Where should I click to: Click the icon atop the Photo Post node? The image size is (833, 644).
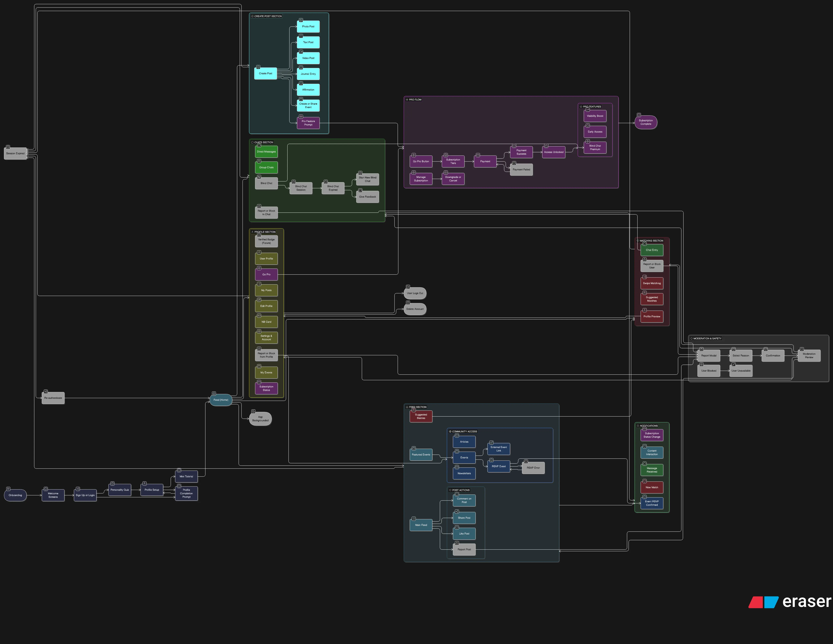click(301, 20)
